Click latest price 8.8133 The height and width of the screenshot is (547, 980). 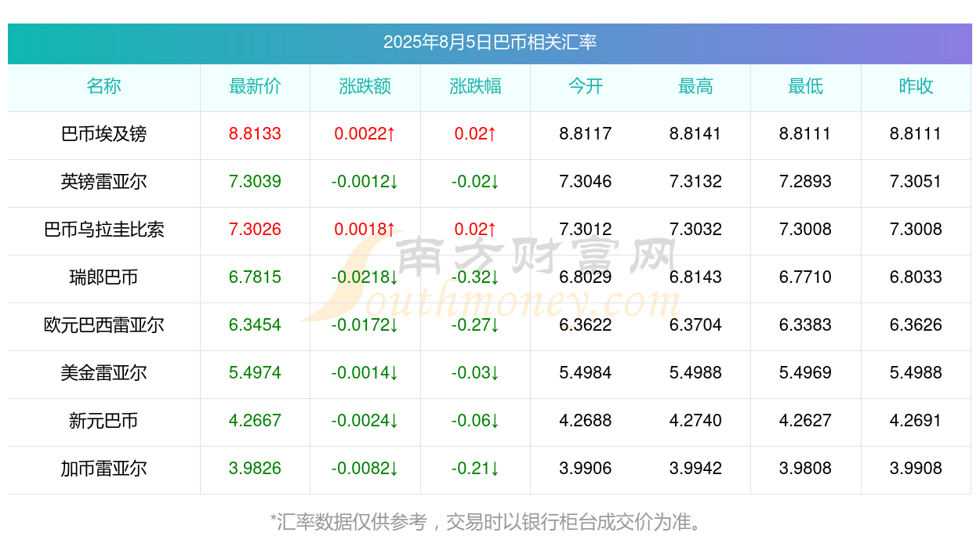tap(255, 134)
